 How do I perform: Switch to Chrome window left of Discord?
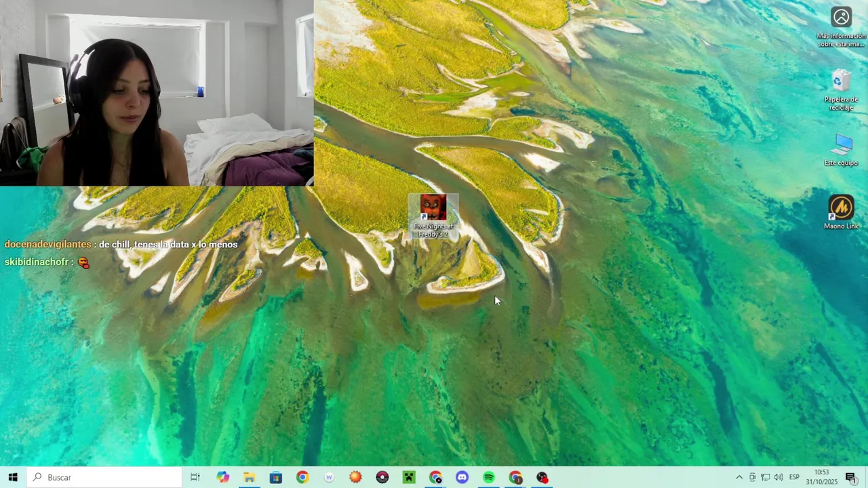pos(435,477)
